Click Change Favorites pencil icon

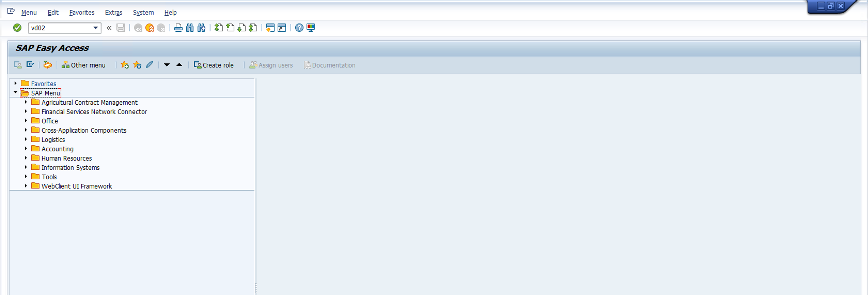point(150,65)
